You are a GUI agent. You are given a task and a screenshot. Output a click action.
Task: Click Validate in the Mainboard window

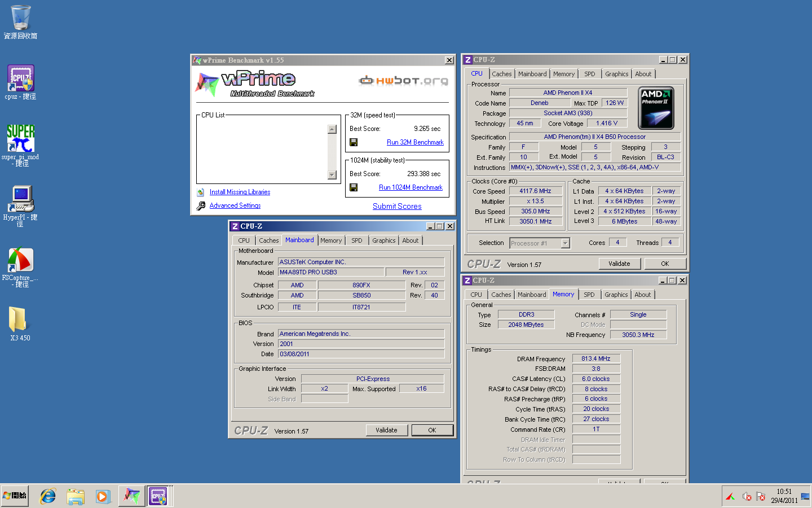386,430
